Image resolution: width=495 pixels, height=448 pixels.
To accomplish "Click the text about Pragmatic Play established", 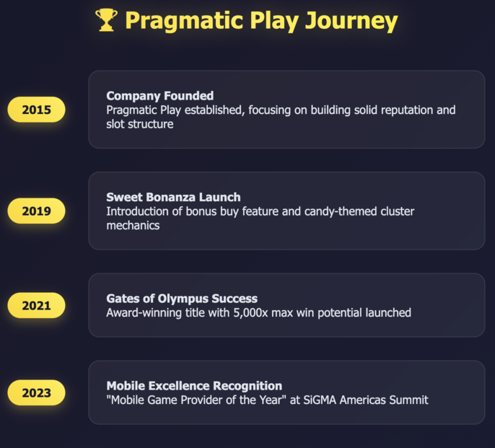I will coord(281,117).
